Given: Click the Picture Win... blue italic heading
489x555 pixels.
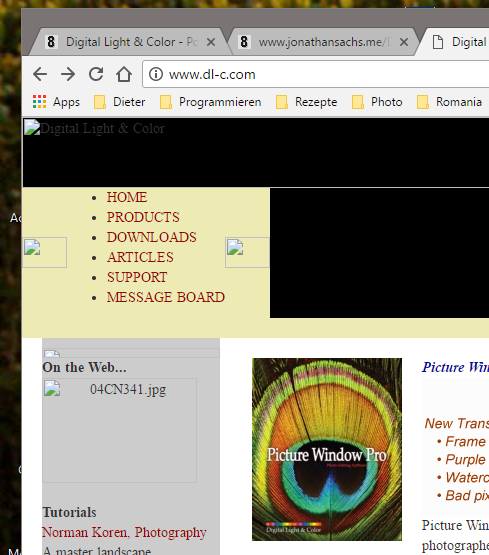Looking at the screenshot, I should (455, 367).
